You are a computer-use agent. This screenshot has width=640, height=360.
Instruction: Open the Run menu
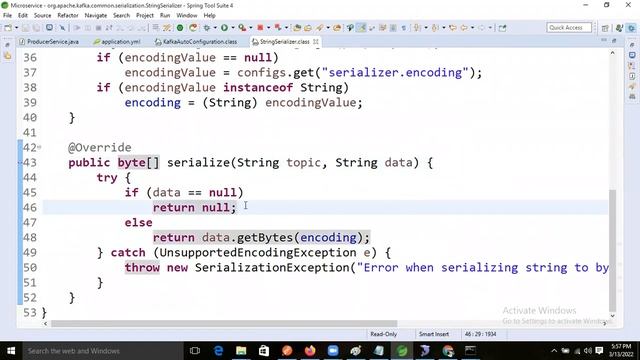click(x=165, y=15)
